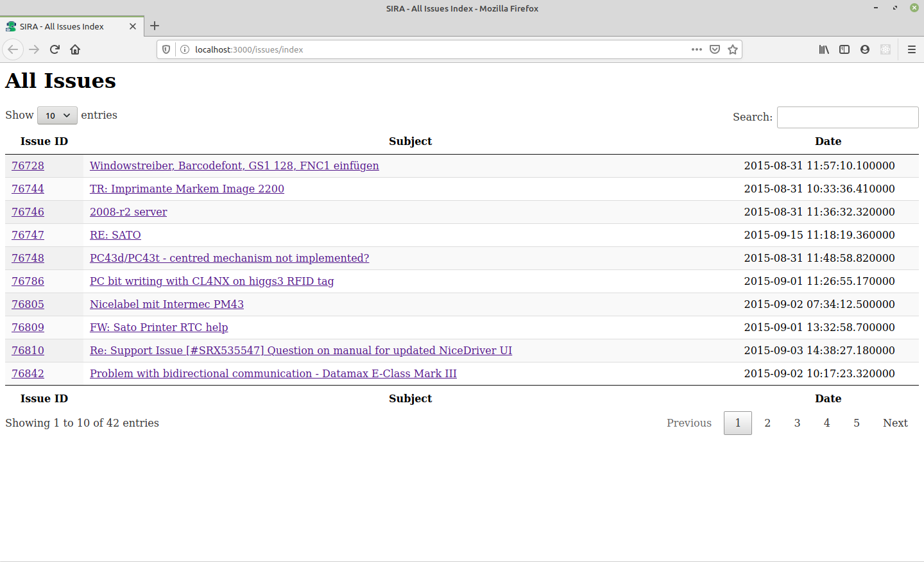Open a new browser tab
This screenshot has width=924, height=562.
154,26
